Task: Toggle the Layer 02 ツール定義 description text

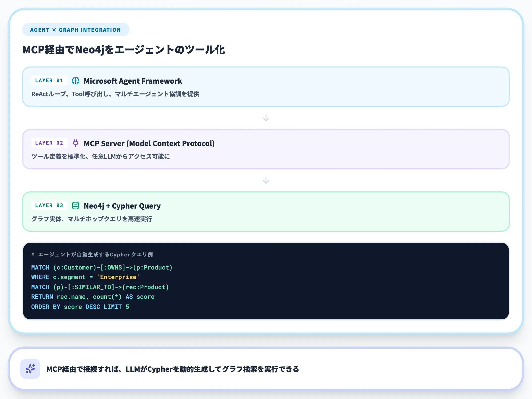Action: 101,156
